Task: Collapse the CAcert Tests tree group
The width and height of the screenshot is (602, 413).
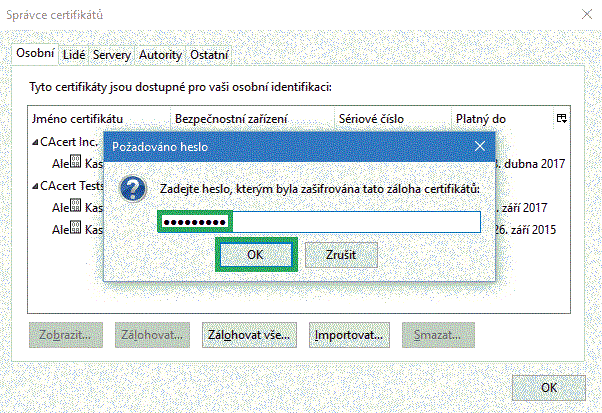Action: tap(36, 186)
